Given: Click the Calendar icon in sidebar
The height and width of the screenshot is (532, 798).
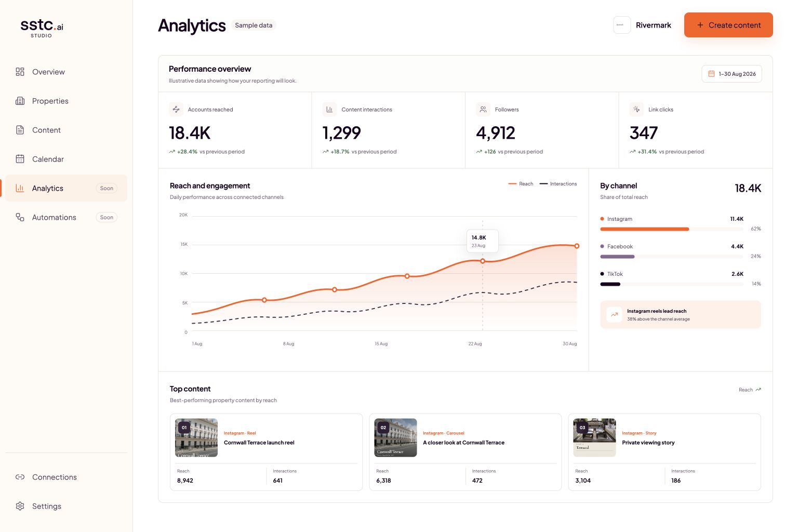Looking at the screenshot, I should tap(20, 159).
